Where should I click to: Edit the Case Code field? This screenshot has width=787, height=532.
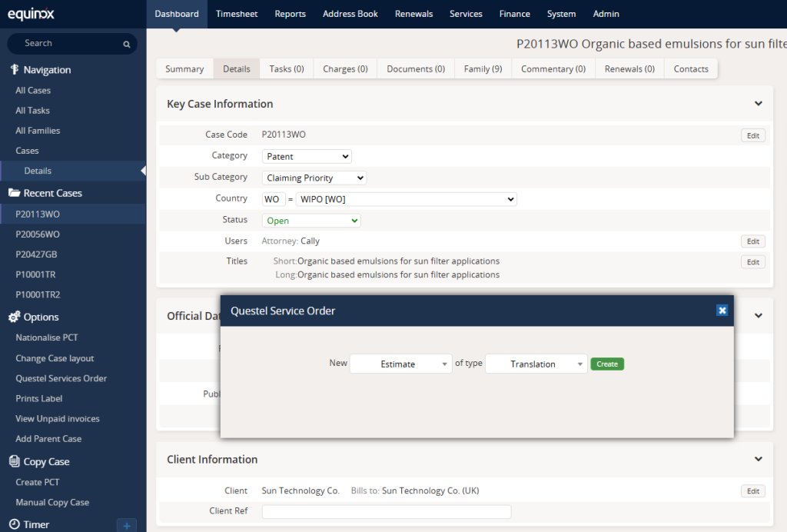click(x=752, y=135)
